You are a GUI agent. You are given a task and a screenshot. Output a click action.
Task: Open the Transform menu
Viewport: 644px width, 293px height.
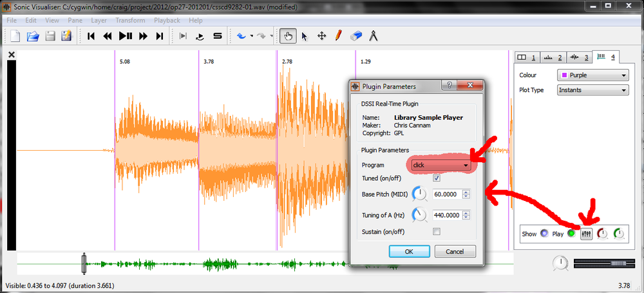tap(130, 20)
